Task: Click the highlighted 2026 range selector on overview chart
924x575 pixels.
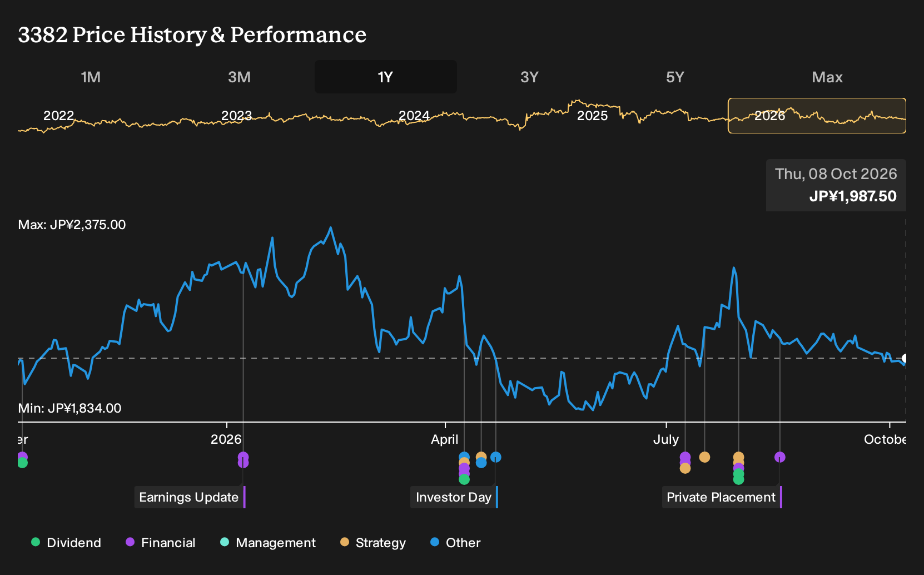Action: (817, 116)
